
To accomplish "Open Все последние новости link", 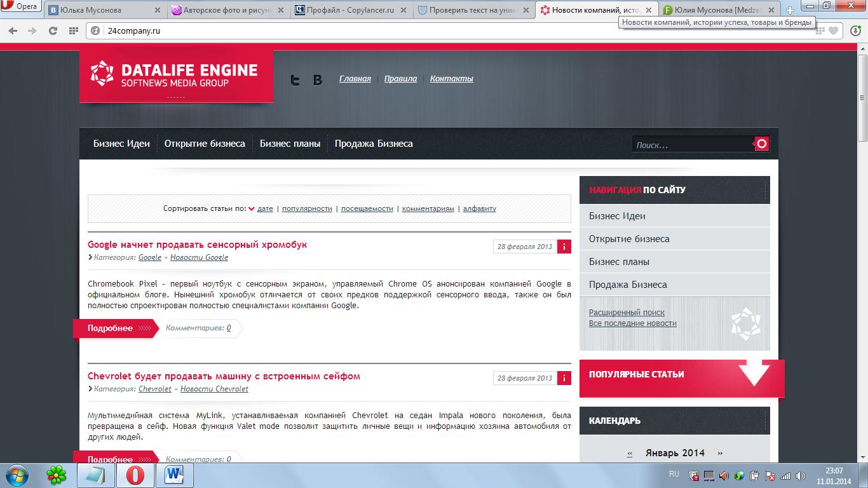I will tap(633, 323).
